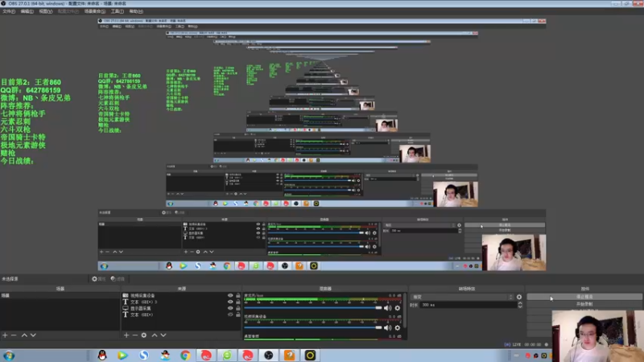Move source up with arrow icon

[155, 335]
